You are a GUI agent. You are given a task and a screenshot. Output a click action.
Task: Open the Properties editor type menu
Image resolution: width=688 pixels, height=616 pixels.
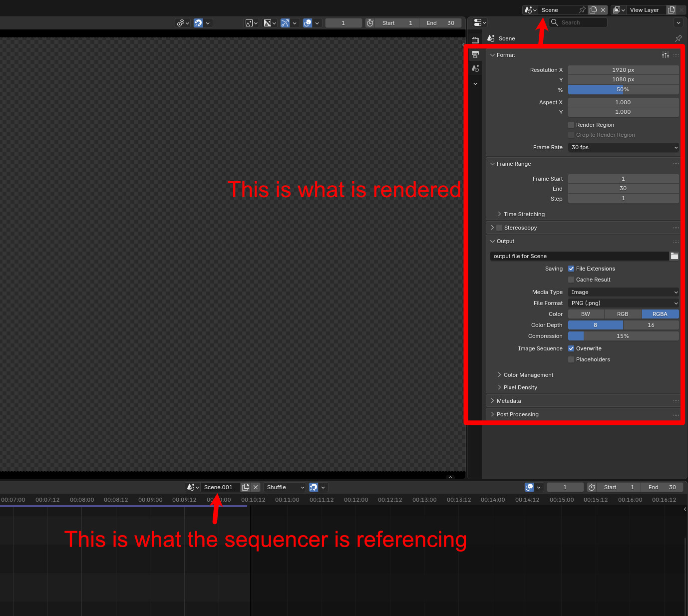coord(480,22)
